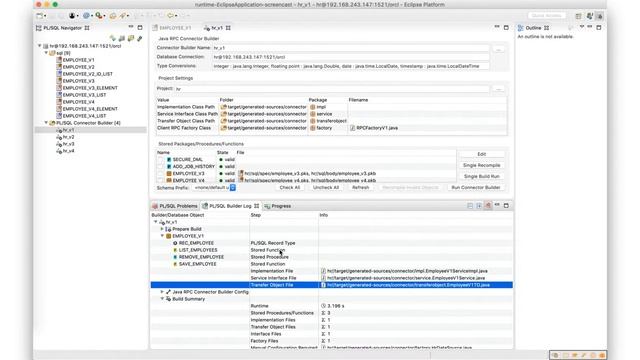Screen dimensions: 640x360
Task: Collapse the sql folder in navigator
Action: (x=46, y=53)
